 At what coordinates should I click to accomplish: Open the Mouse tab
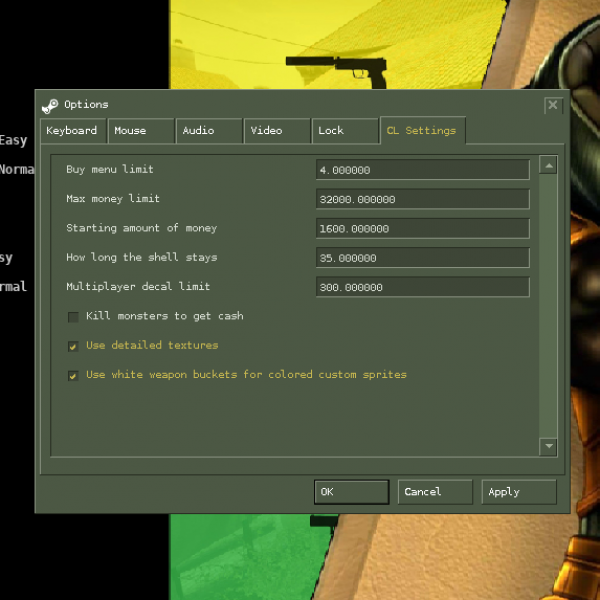tap(141, 131)
